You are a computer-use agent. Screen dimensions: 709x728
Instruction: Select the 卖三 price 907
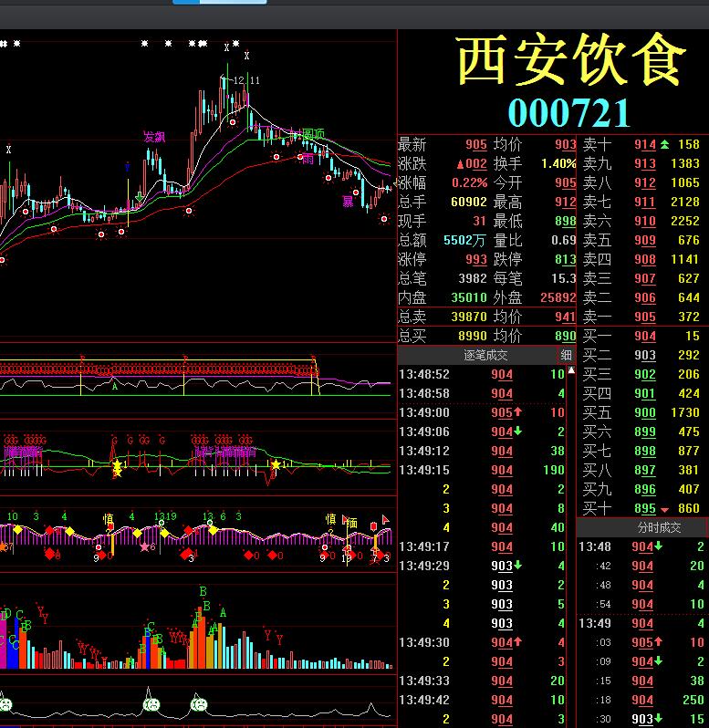[x=645, y=278]
